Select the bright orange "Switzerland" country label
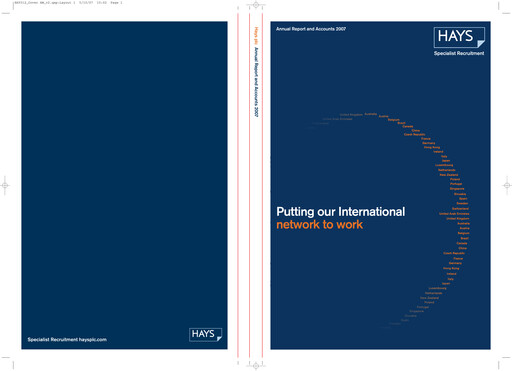512x371 pixels. coord(460,209)
